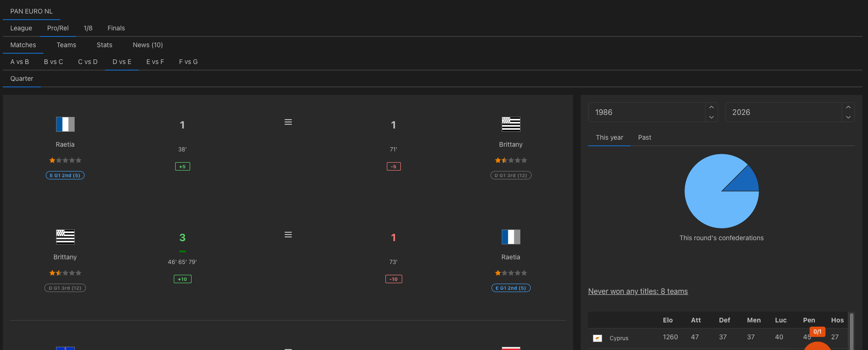Screen dimensions: 868x350
Task: Sort team table by Def column
Action: click(x=724, y=320)
